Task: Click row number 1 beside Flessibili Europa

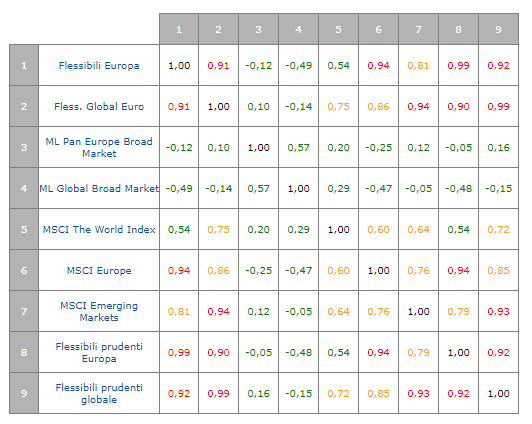Action: coord(24,65)
